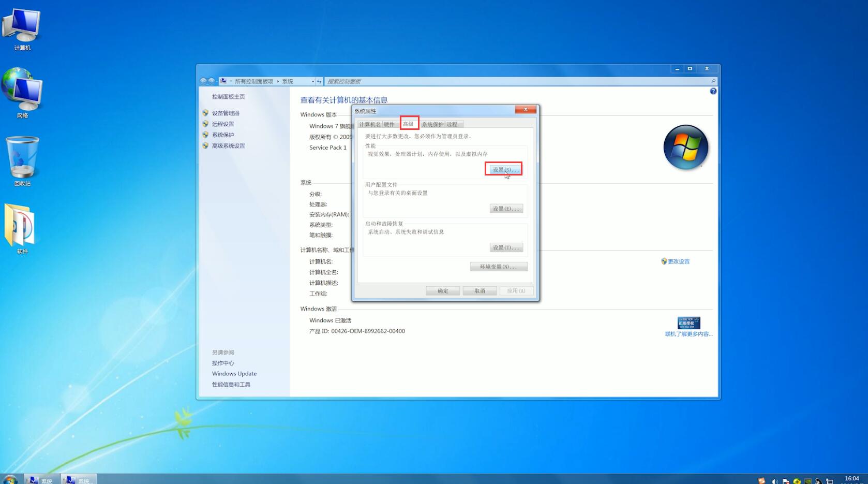Open Windows Update link
The image size is (868, 484).
click(x=234, y=374)
